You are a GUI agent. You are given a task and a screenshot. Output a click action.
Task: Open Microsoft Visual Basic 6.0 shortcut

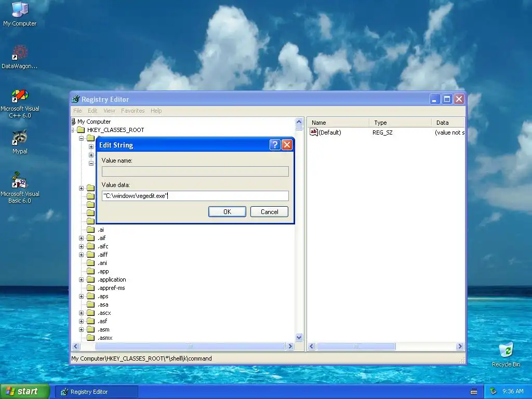pyautogui.click(x=20, y=188)
